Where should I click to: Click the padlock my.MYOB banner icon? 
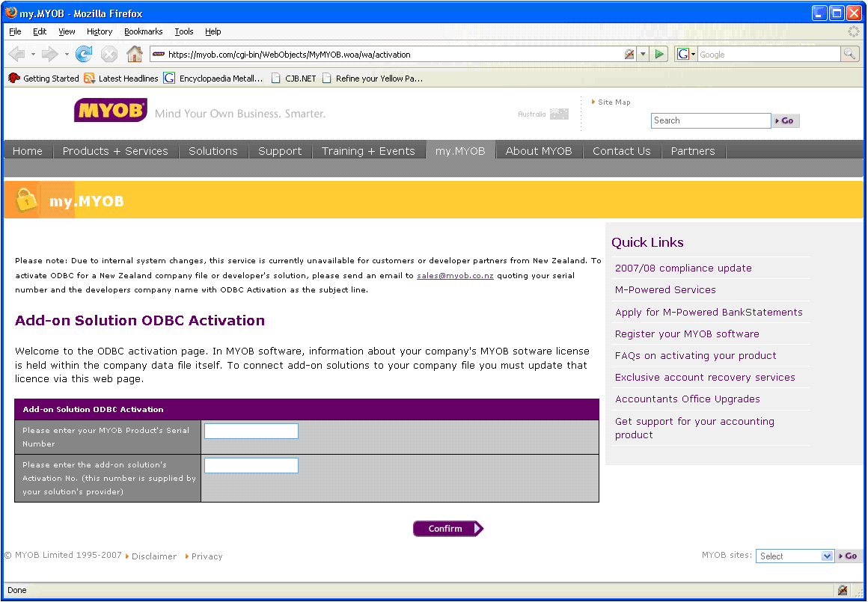coord(26,200)
